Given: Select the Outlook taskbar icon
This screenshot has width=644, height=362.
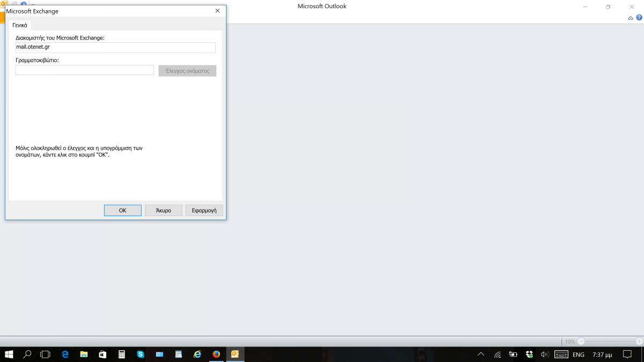Looking at the screenshot, I should point(235,354).
